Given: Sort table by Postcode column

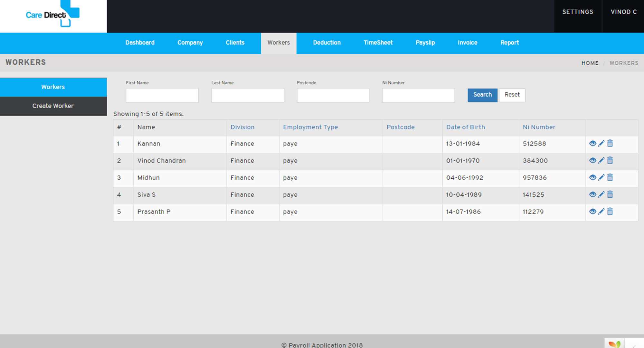Looking at the screenshot, I should [401, 127].
